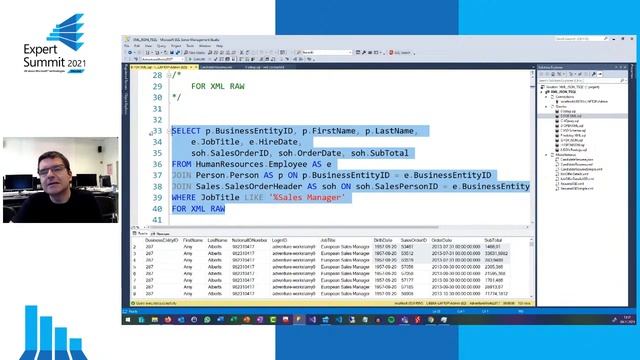Click wrench Properties icon in main toolbar
This screenshot has width=640, height=360.
click(x=364, y=53)
